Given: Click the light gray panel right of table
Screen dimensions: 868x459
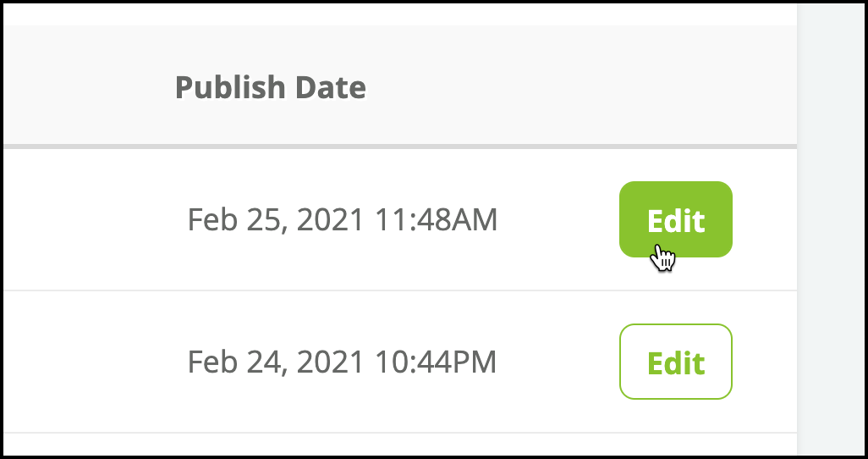Looking at the screenshot, I should click(831, 229).
